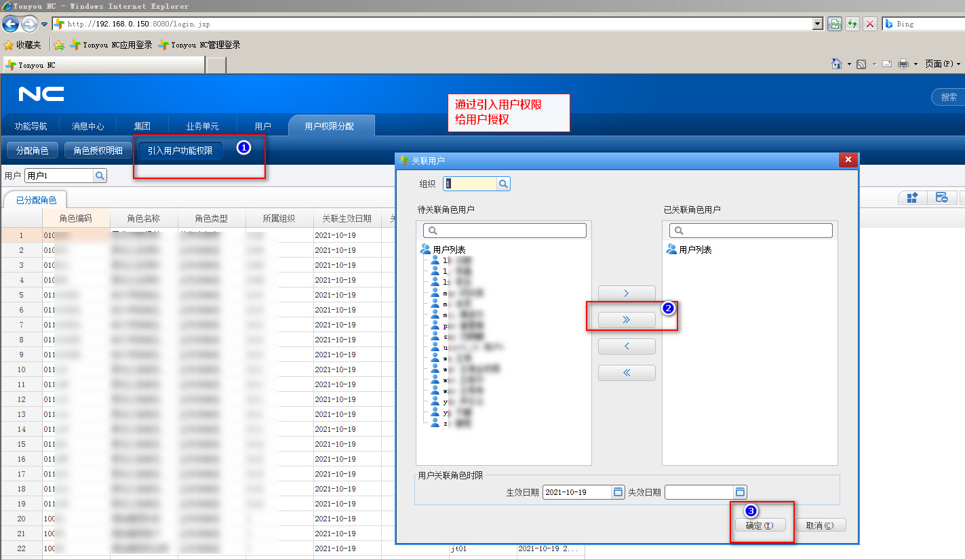Click the magnifier icon next to 用户 field

coord(100,176)
